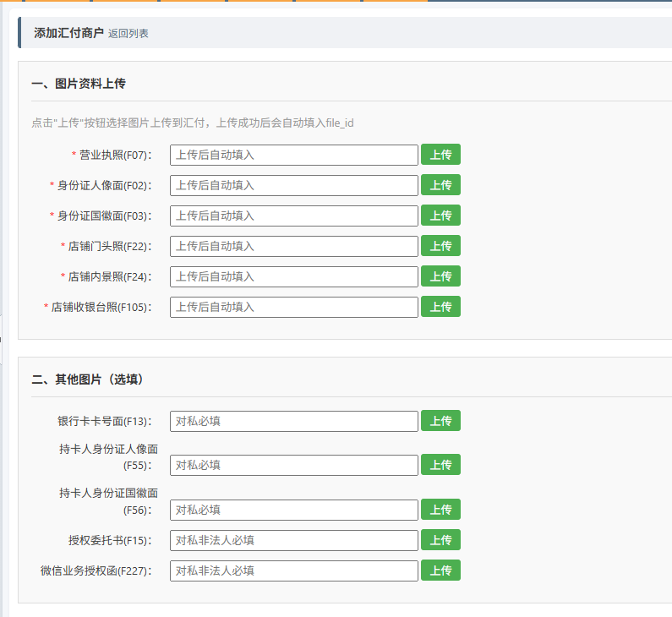
Task: Click the 身份证国徽面(F03) input field
Action: (x=293, y=216)
